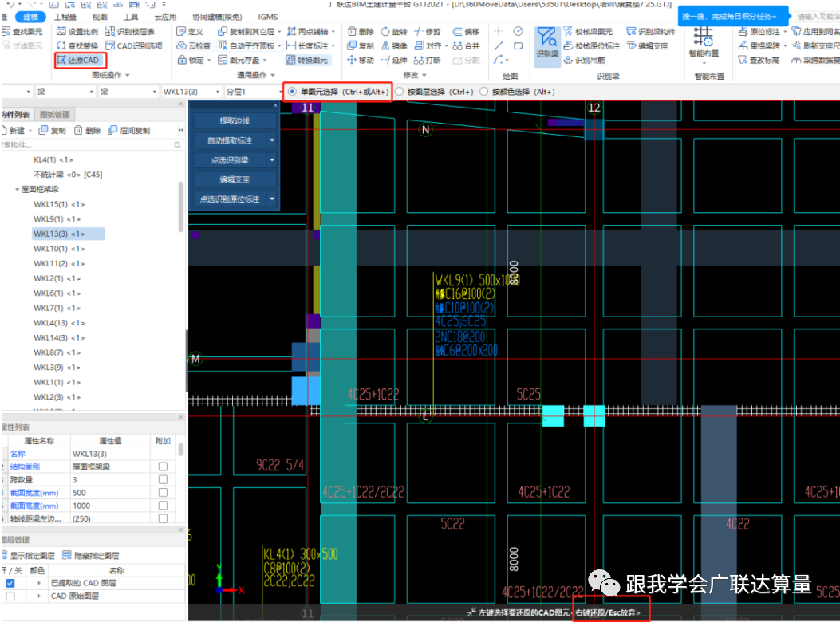Click 点选识别梁 button

pyautogui.click(x=229, y=159)
